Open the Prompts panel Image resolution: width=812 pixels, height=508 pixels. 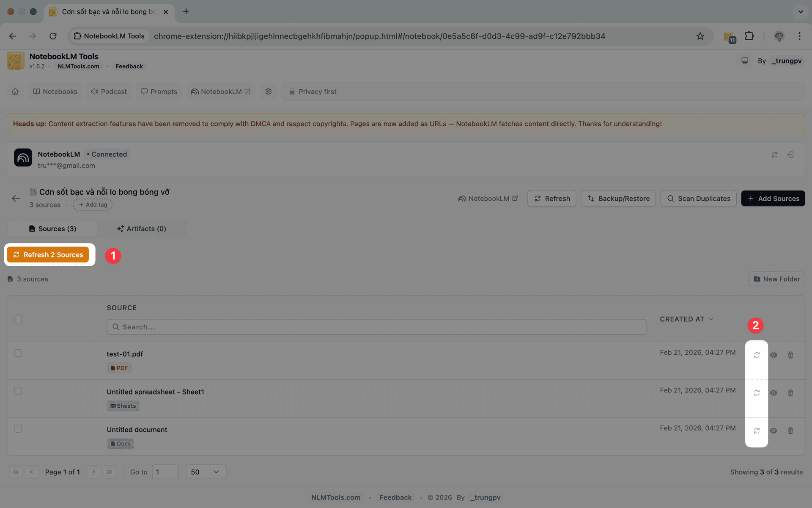pyautogui.click(x=159, y=91)
